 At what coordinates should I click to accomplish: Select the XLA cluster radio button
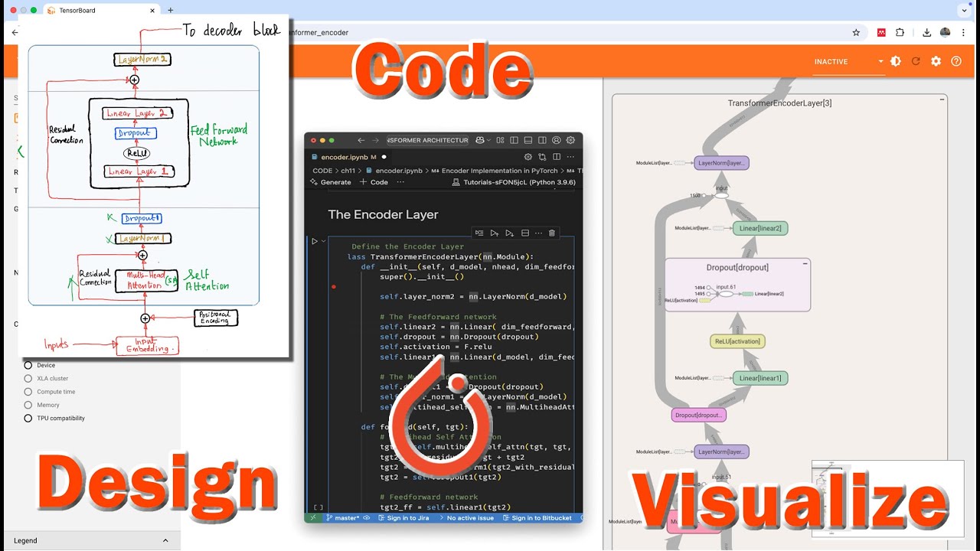point(28,378)
